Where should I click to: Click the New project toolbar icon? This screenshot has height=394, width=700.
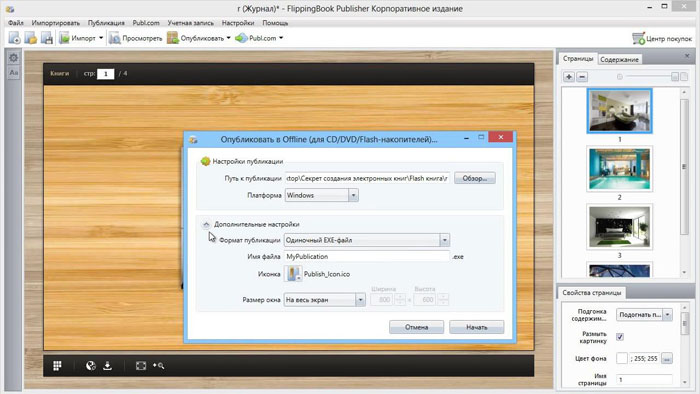[14, 38]
